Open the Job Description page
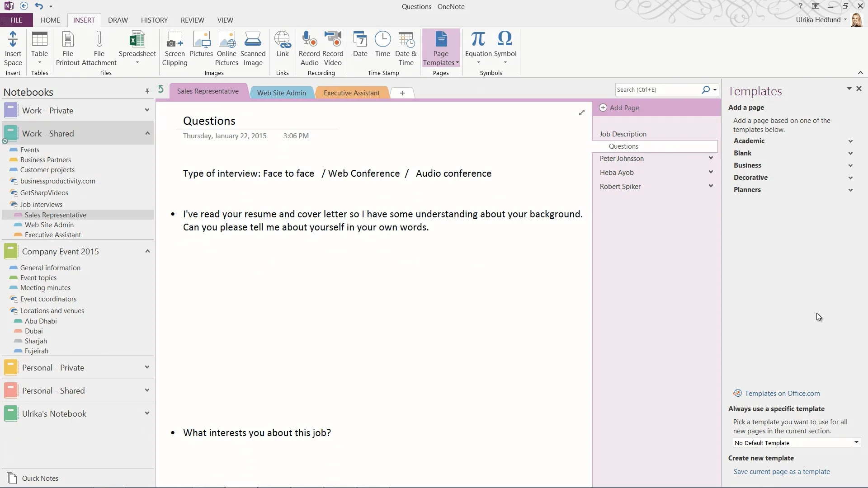Viewport: 868px width, 488px height. coord(623,134)
